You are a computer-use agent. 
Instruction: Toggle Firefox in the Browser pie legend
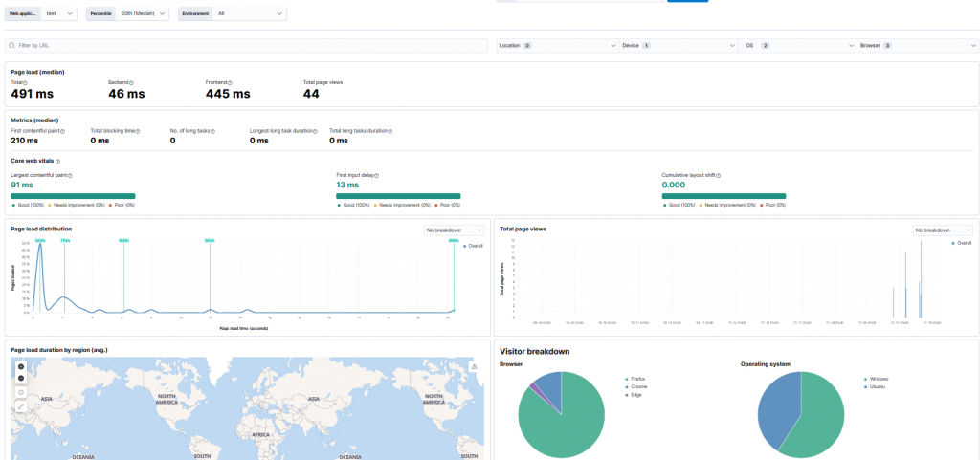click(638, 379)
